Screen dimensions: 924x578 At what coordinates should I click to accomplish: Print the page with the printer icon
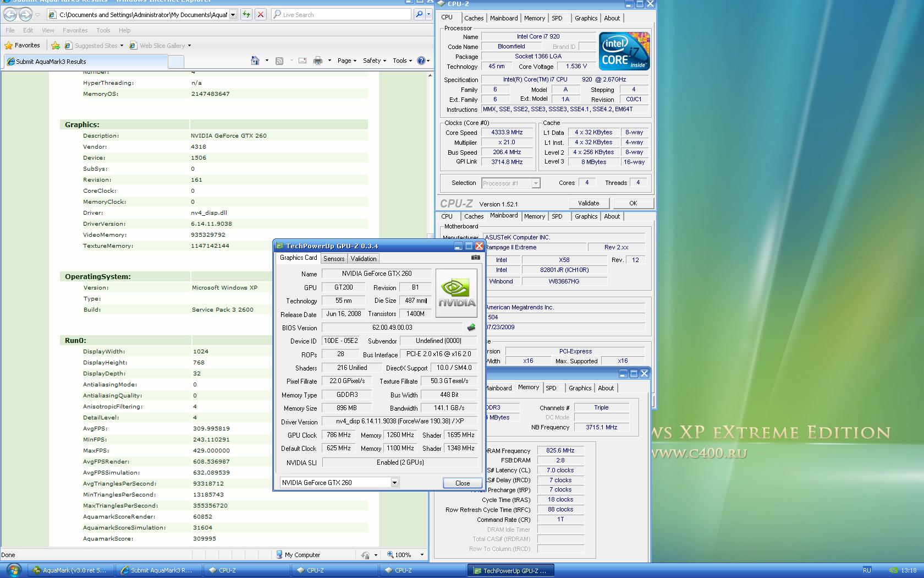[317, 61]
